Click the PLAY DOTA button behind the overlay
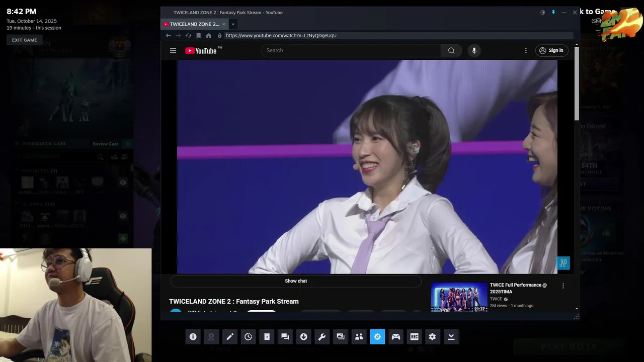Image resolution: width=644 pixels, height=362 pixels. pos(569,347)
